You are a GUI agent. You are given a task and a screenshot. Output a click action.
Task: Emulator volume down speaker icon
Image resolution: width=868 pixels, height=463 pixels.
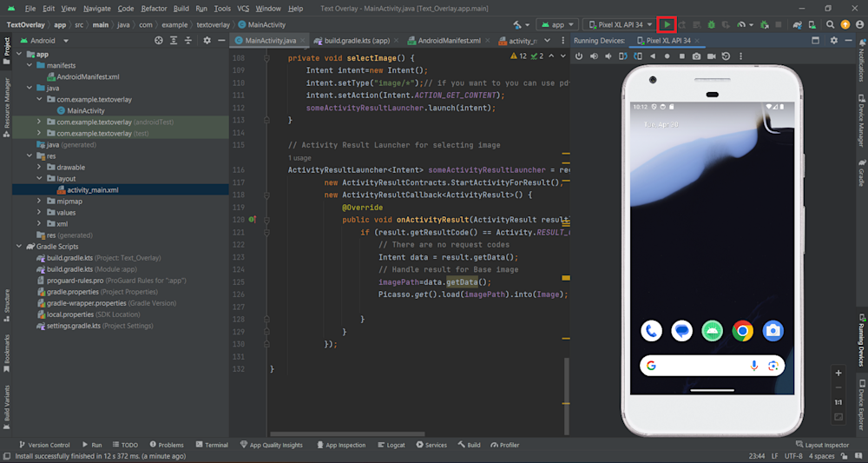tap(608, 56)
